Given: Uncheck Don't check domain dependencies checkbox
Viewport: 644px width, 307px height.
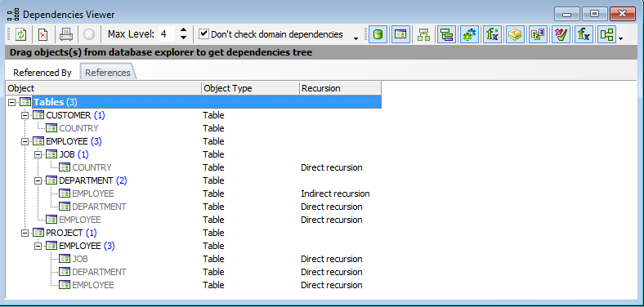Looking at the screenshot, I should tap(203, 34).
